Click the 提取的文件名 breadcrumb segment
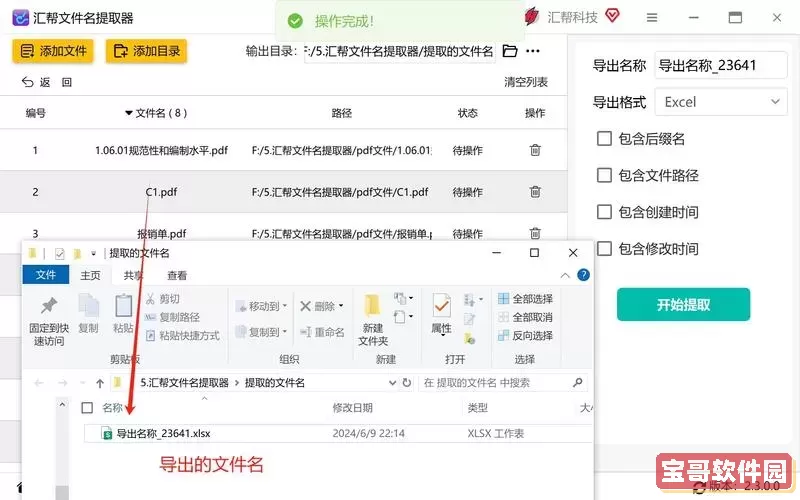Viewport: 800px width, 500px height. (x=274, y=383)
